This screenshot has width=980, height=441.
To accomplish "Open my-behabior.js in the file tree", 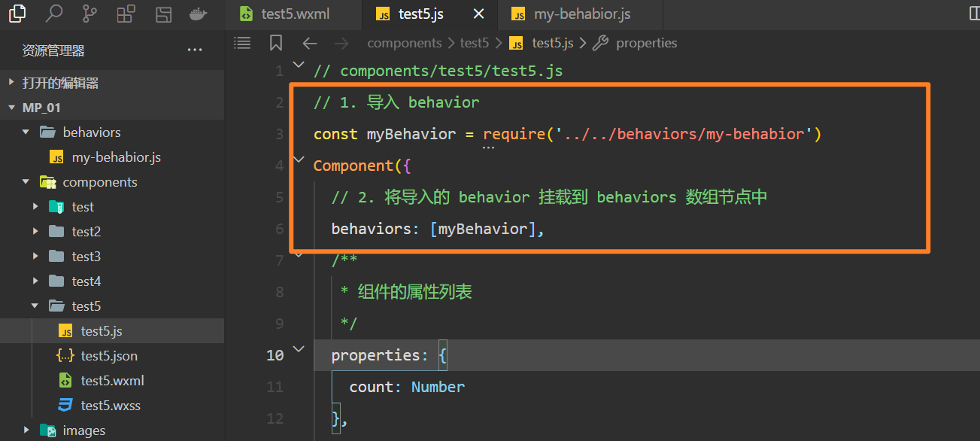I will click(x=112, y=157).
